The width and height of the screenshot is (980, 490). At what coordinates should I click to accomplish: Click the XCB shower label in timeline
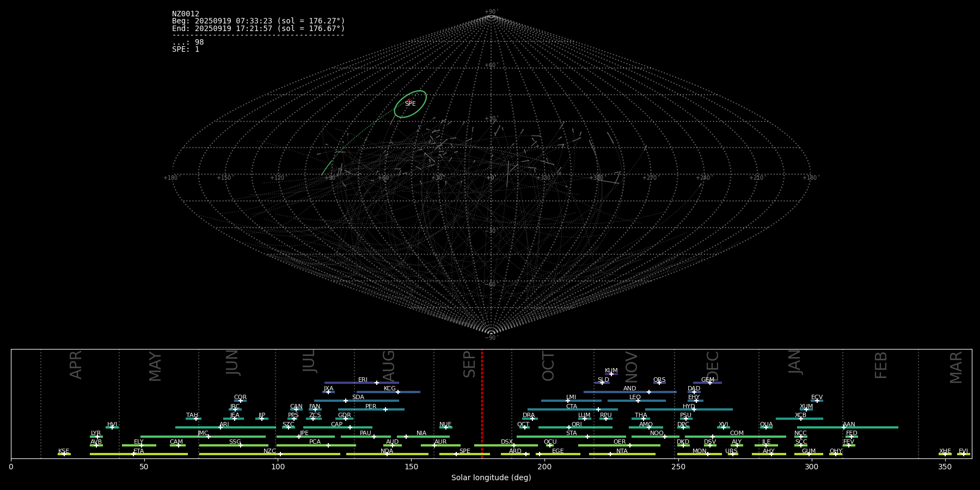point(800,415)
